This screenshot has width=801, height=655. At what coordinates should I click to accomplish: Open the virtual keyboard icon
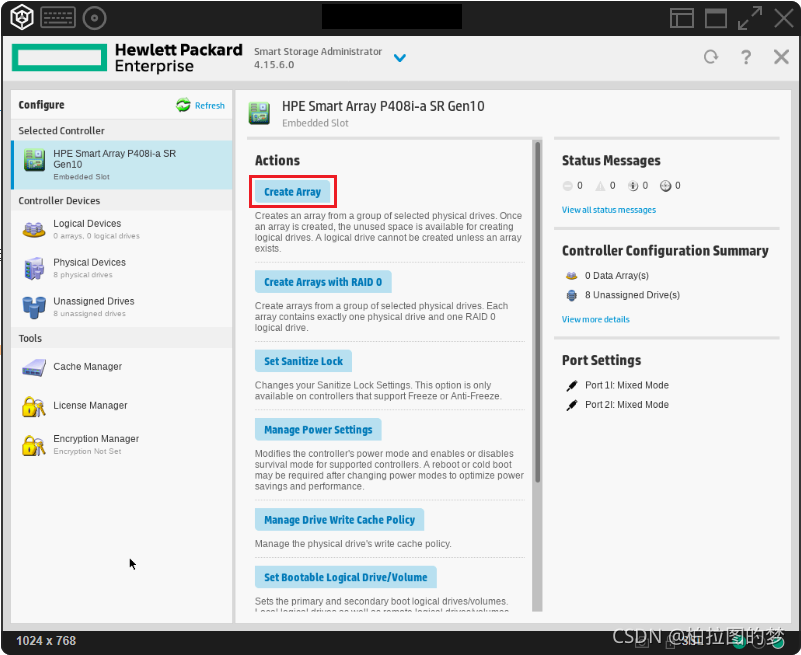coord(58,18)
